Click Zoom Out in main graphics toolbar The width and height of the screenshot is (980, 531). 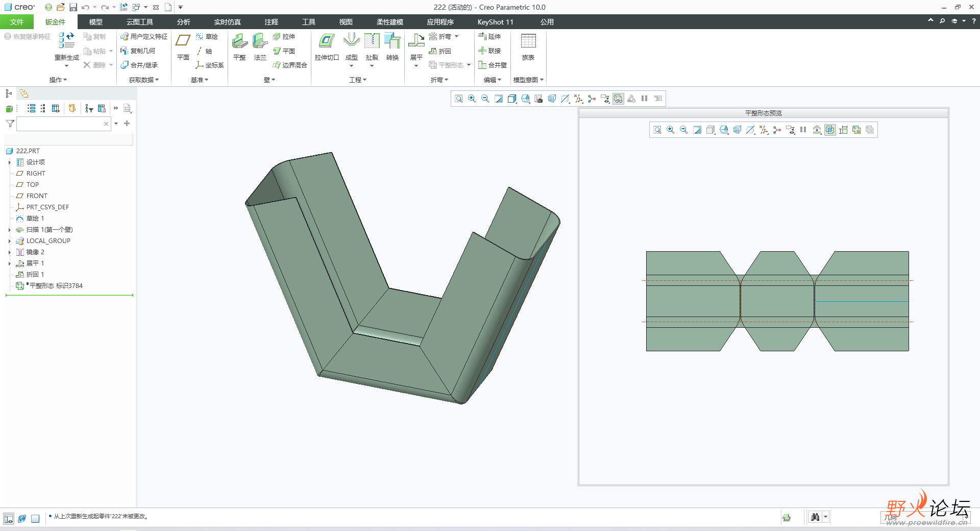click(x=485, y=99)
